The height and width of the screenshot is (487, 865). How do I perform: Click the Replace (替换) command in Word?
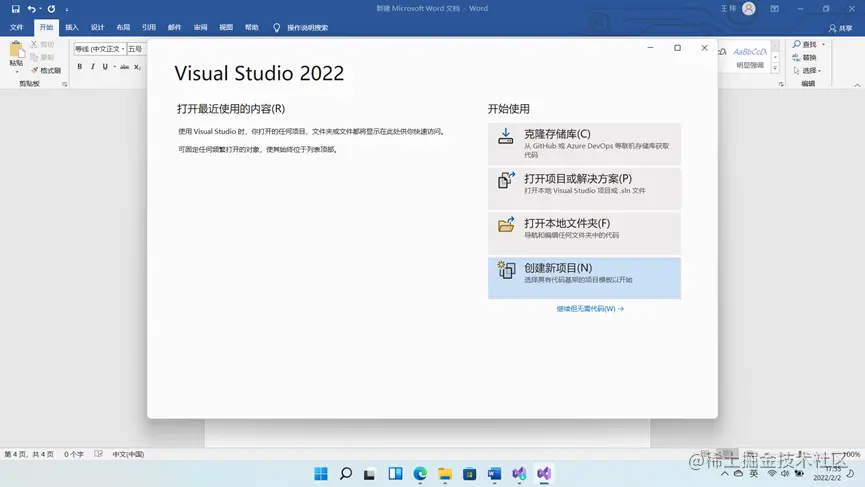(x=804, y=57)
